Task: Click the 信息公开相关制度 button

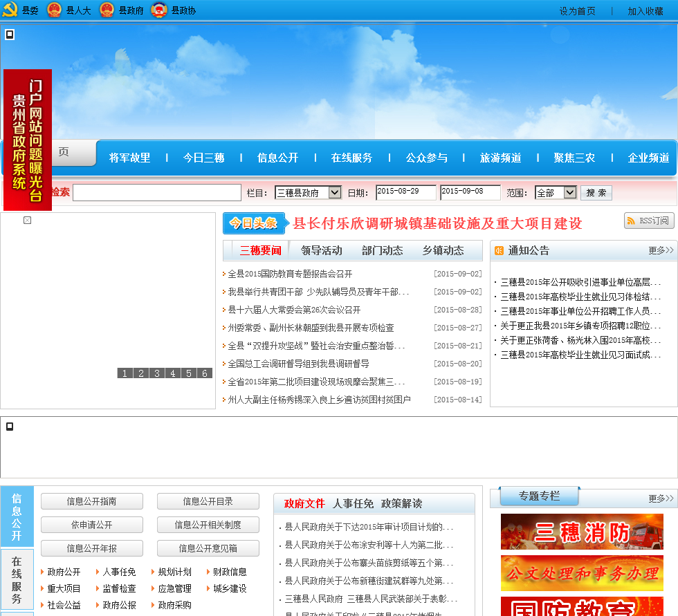Action: pos(208,525)
